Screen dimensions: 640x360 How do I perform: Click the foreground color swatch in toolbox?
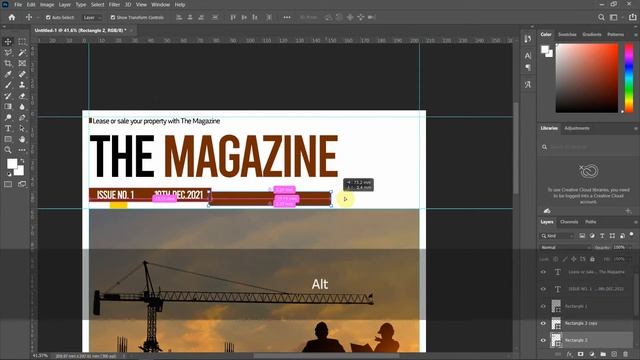pyautogui.click(x=11, y=164)
